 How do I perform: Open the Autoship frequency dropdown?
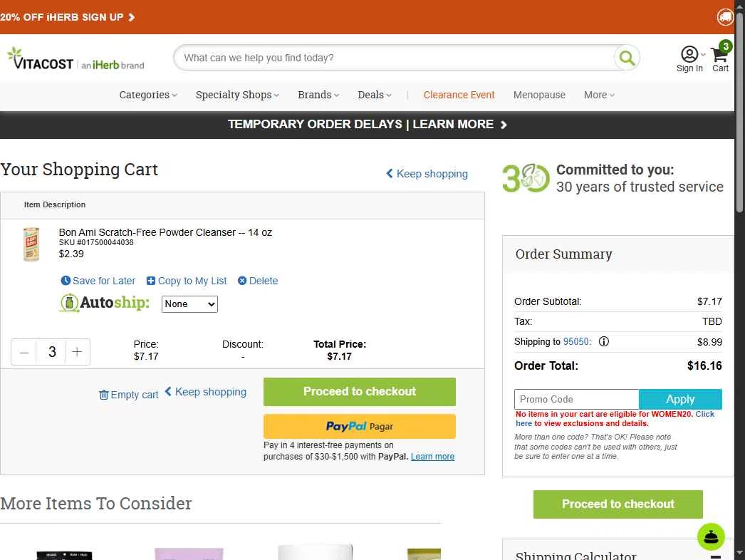click(x=189, y=304)
